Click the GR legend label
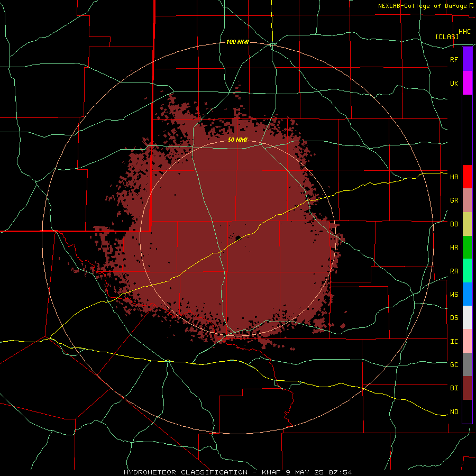 tap(454, 200)
